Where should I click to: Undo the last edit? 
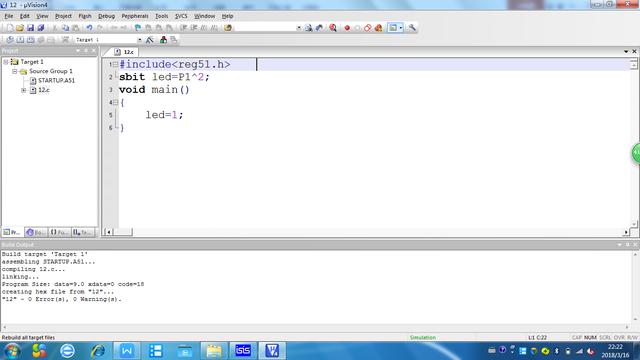tap(89, 28)
